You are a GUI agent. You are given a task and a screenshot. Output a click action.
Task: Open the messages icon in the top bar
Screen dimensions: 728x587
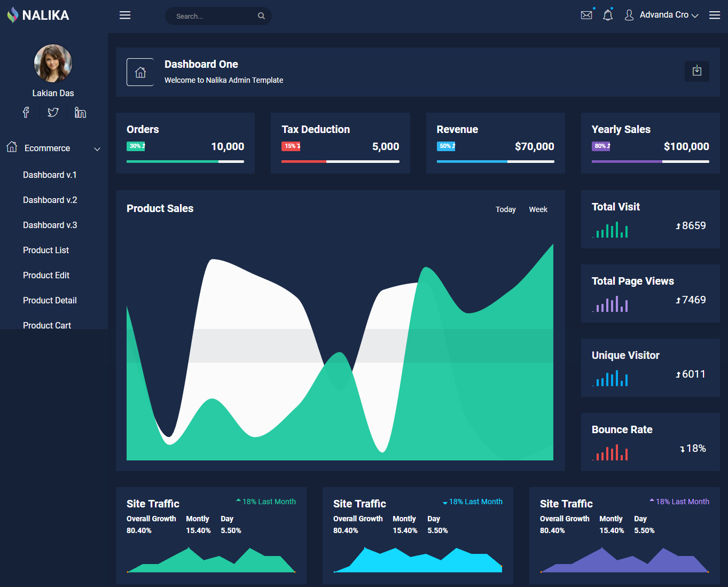(x=586, y=14)
